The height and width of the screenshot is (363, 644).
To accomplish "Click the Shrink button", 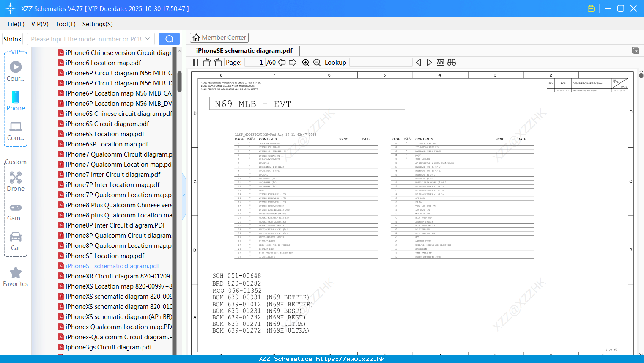I will 13,39.
